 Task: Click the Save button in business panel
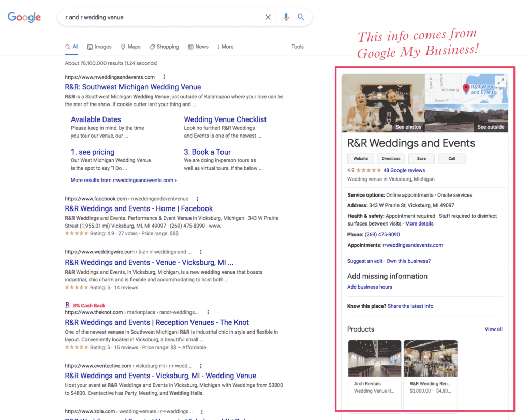[421, 159]
